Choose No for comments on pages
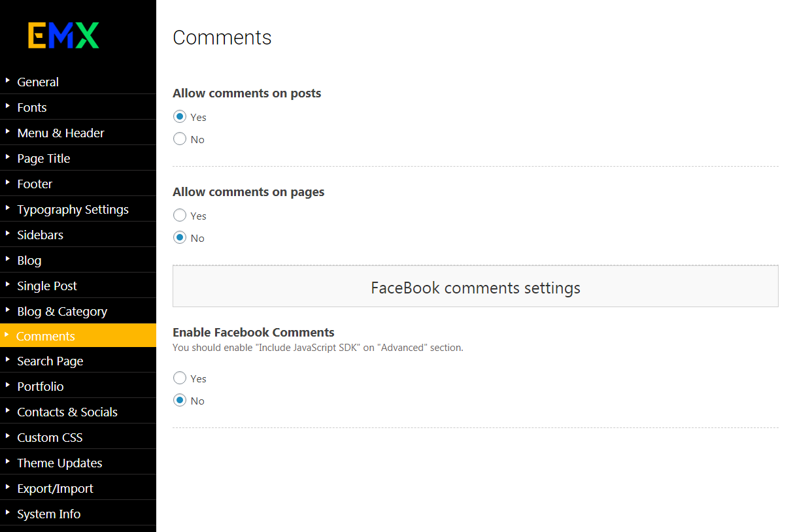The height and width of the screenshot is (532, 793). point(180,238)
